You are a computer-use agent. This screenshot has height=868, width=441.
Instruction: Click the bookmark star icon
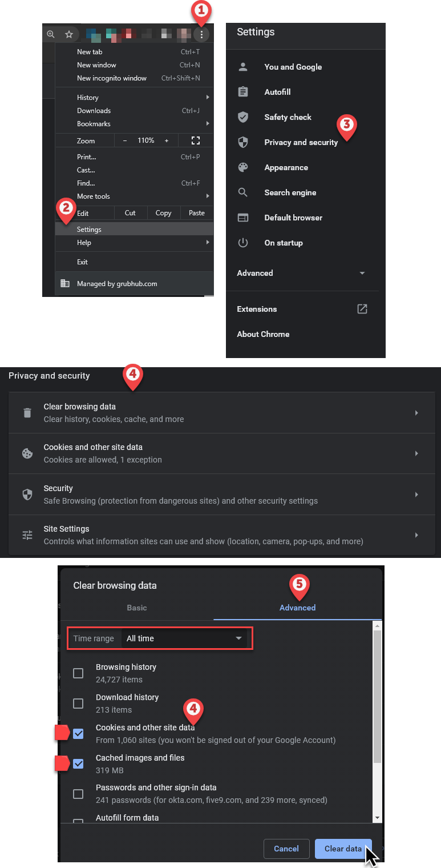tap(69, 34)
